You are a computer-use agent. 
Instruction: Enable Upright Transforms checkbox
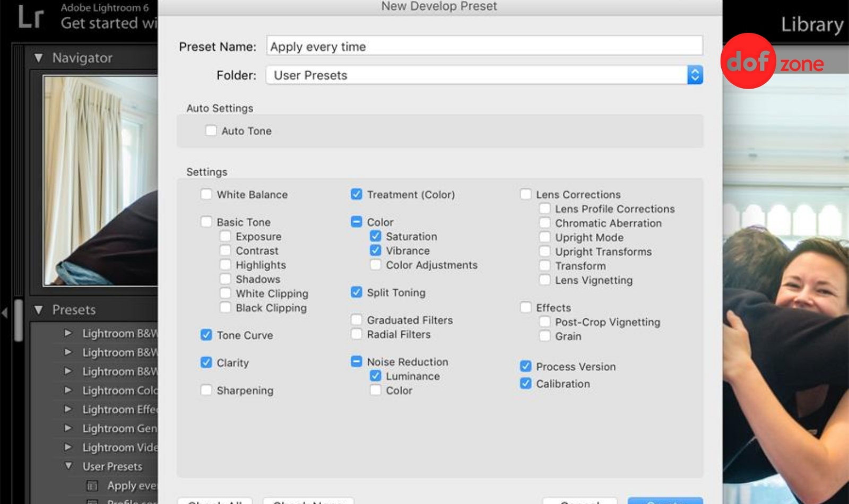pyautogui.click(x=545, y=251)
